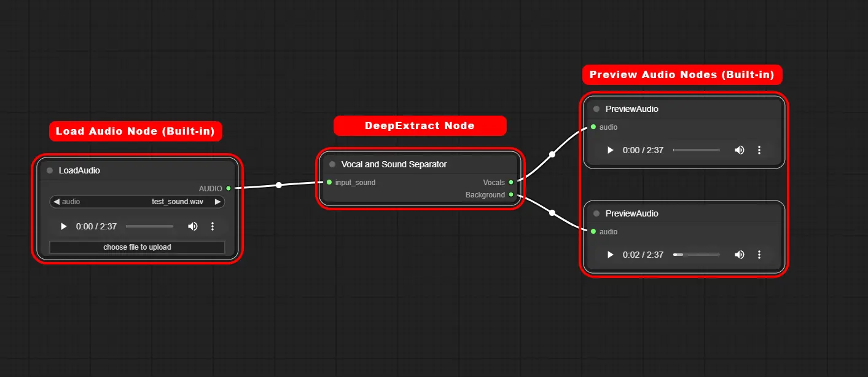Mute speaker icon in top PreviewAudio node
The height and width of the screenshot is (377, 868).
point(740,150)
